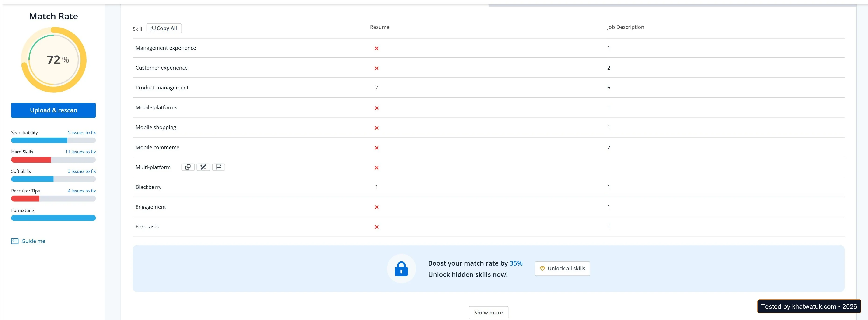Click resume count 7 for Product management
The height and width of the screenshot is (320, 868).
376,88
